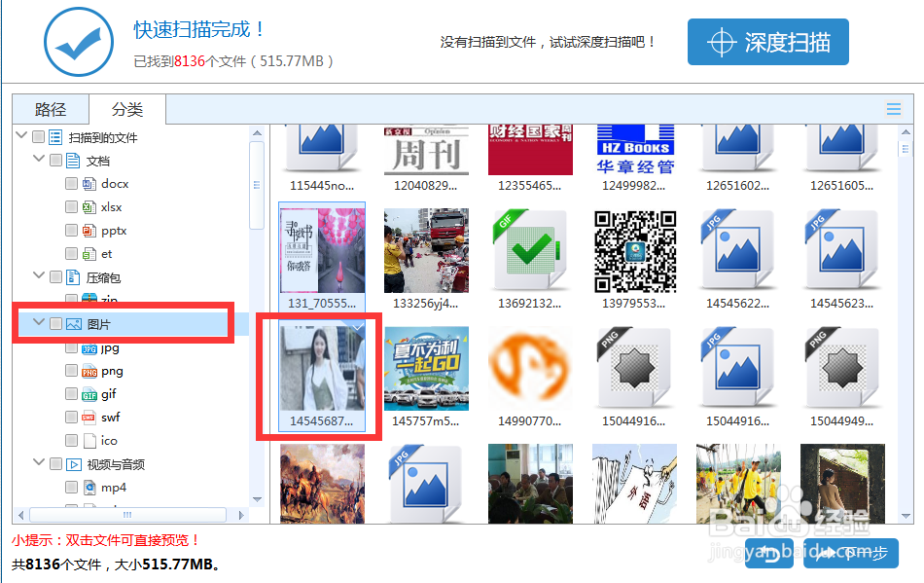This screenshot has height=583, width=924.
Task: Select file 12651602 image icon
Action: pyautogui.click(x=737, y=149)
